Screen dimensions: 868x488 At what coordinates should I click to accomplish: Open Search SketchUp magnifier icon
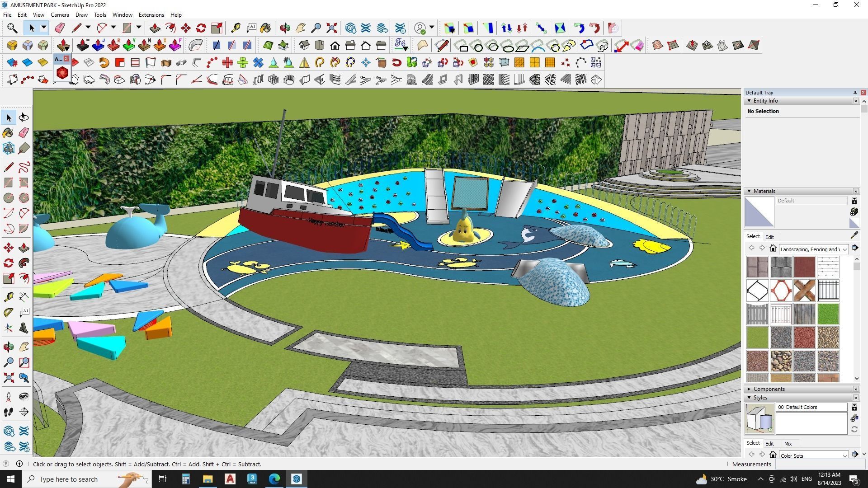click(12, 28)
